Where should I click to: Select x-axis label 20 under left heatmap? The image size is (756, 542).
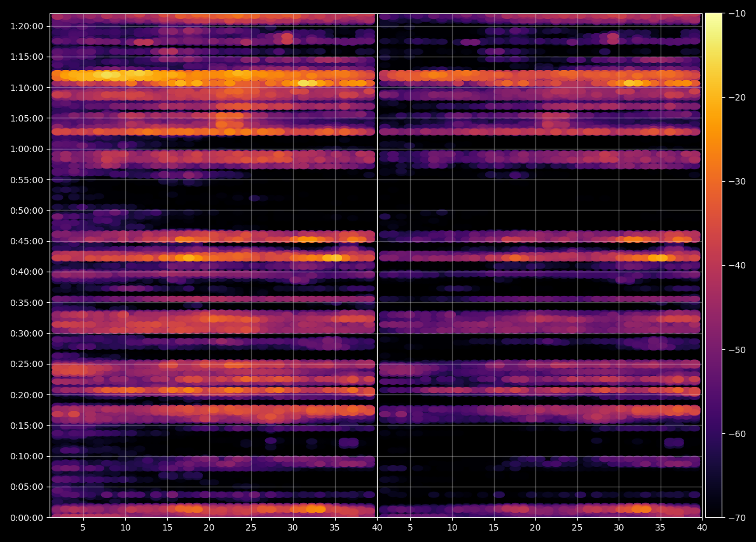click(209, 527)
